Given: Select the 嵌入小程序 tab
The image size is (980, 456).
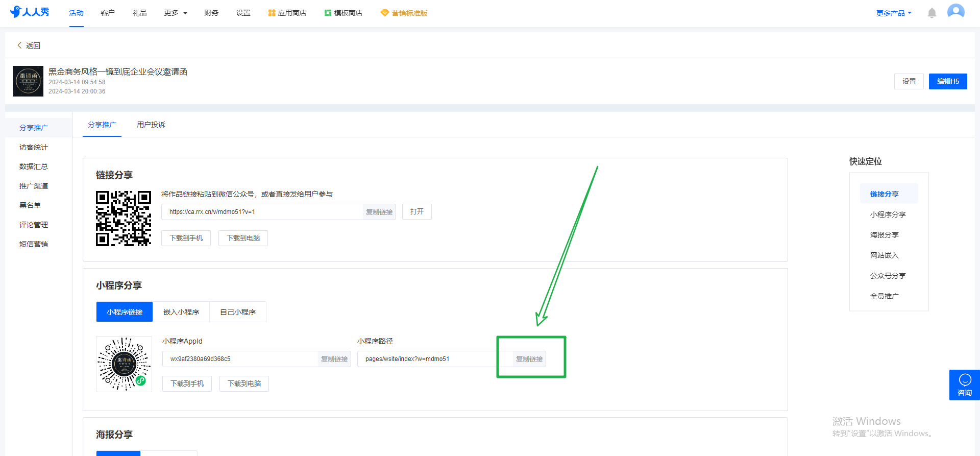Looking at the screenshot, I should [181, 312].
